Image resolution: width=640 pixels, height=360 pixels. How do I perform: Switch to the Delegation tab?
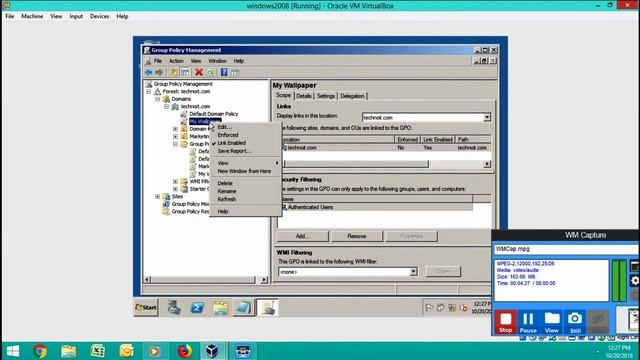click(352, 96)
